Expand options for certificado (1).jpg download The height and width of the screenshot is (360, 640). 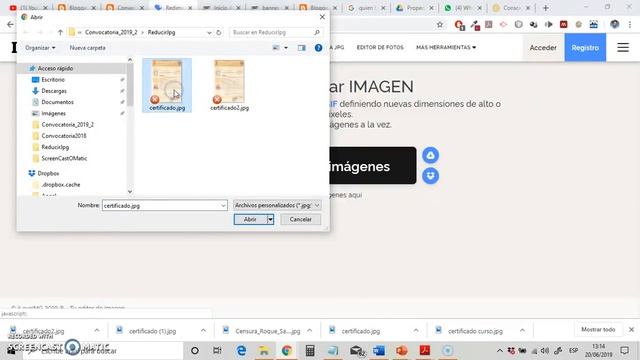point(203,331)
